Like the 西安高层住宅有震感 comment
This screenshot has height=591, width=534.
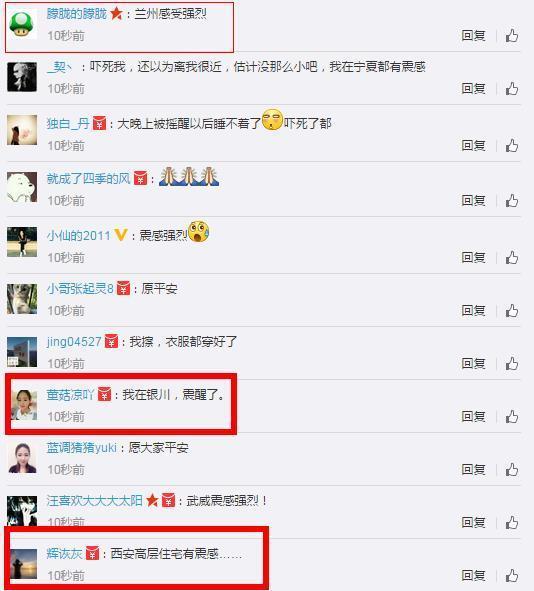coord(512,576)
